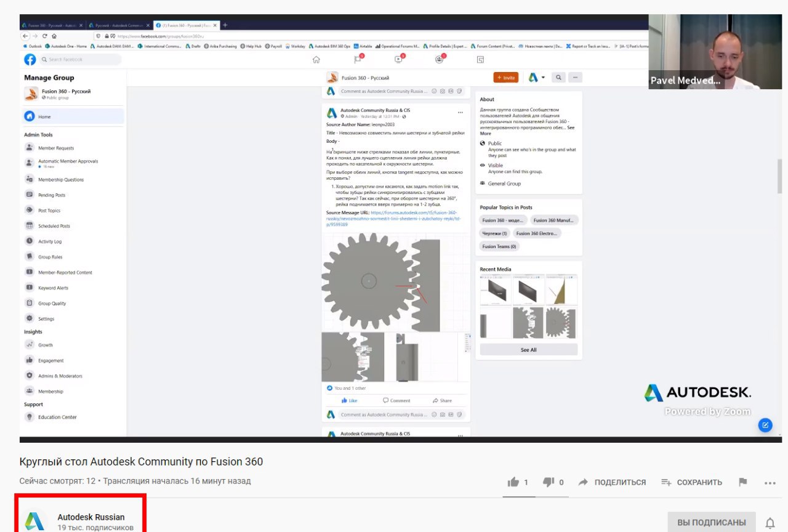Click the blue edit pencil button on the video
The height and width of the screenshot is (532, 788).
pos(765,425)
